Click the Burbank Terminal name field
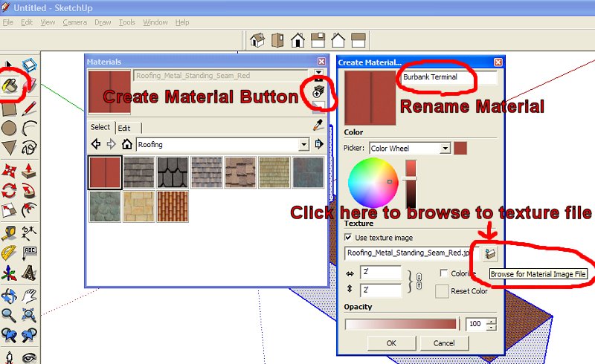Image resolution: width=595 pixels, height=364 pixels. tap(450, 77)
